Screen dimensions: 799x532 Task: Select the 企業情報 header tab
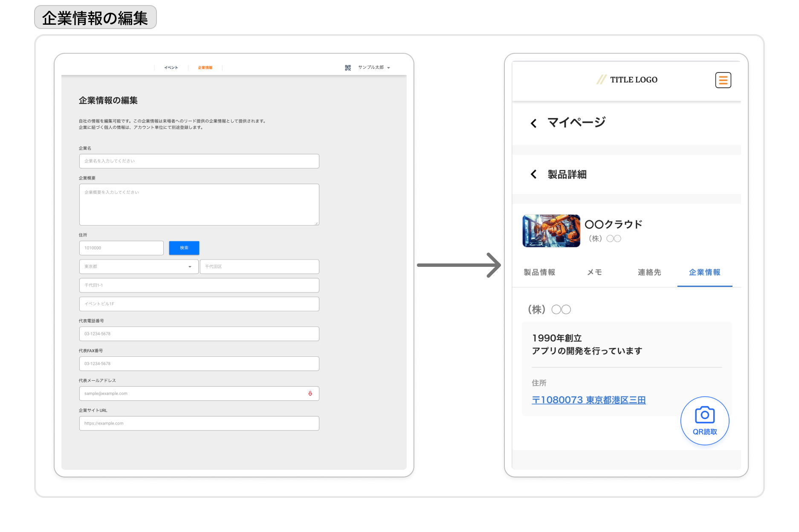pos(205,68)
